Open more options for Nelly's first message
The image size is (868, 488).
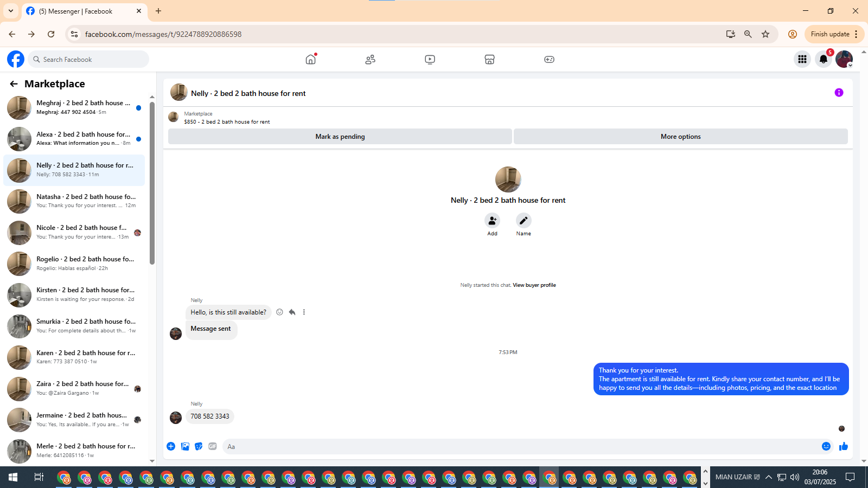[x=304, y=312]
